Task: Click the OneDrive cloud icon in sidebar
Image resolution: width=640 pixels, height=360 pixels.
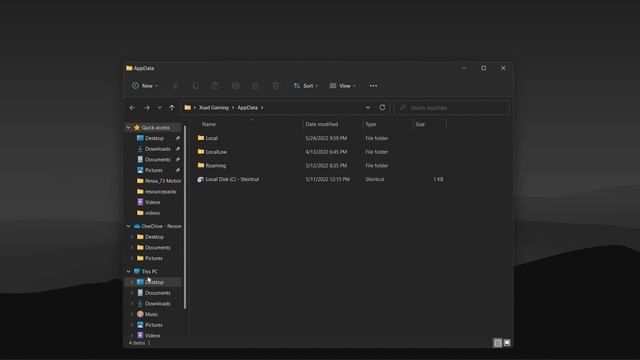Action: tap(137, 226)
